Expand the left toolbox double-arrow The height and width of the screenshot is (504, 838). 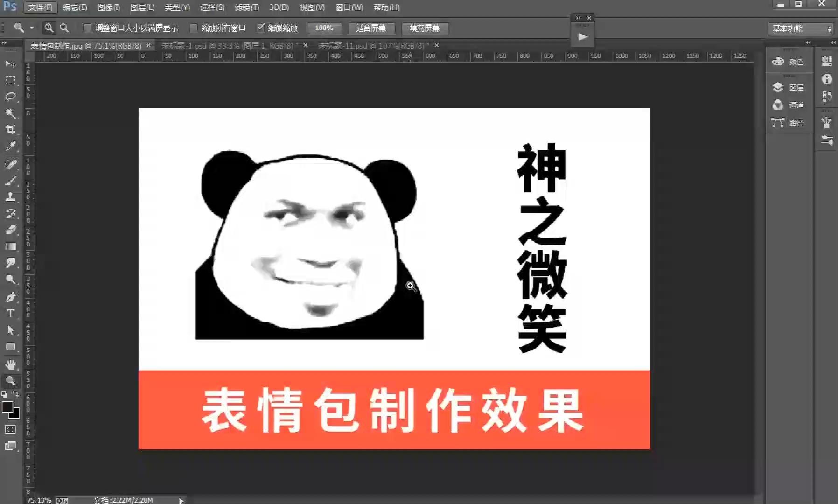pos(4,42)
